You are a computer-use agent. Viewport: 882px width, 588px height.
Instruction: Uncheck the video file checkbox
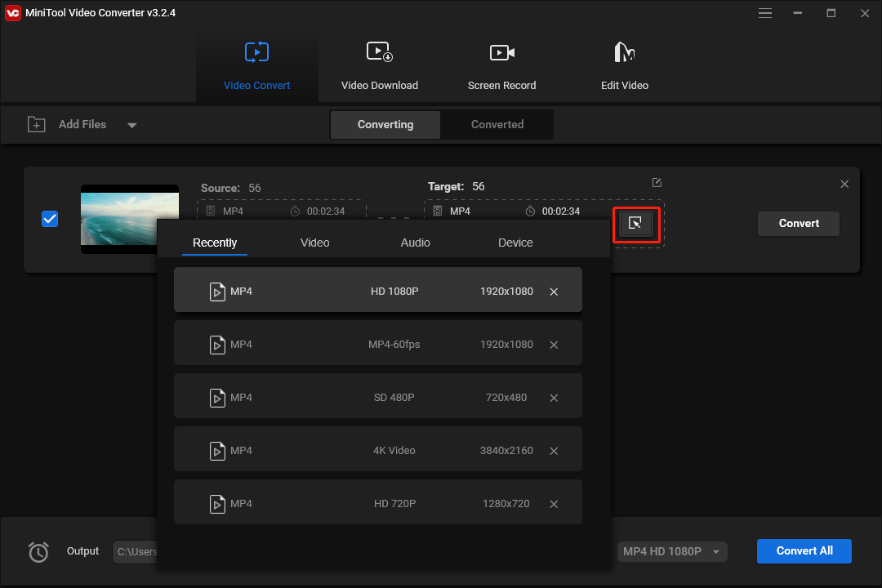point(50,219)
